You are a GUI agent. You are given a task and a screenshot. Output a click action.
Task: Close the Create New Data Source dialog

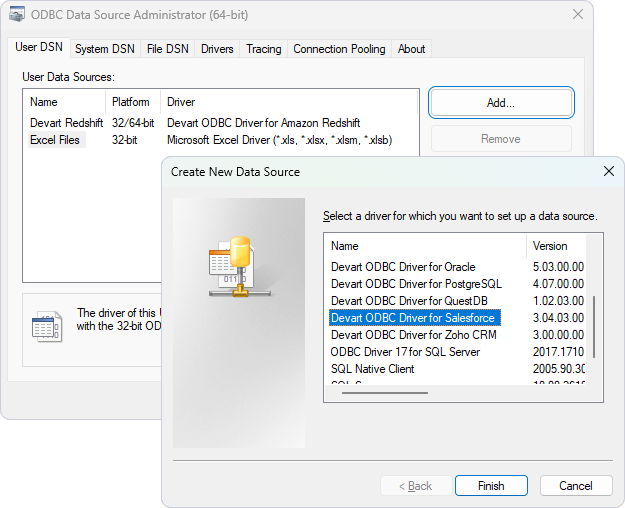(609, 171)
